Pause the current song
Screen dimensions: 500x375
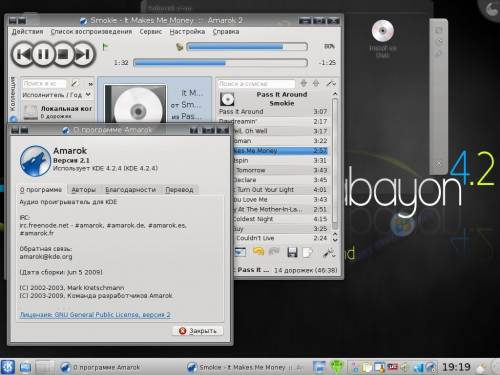click(43, 54)
